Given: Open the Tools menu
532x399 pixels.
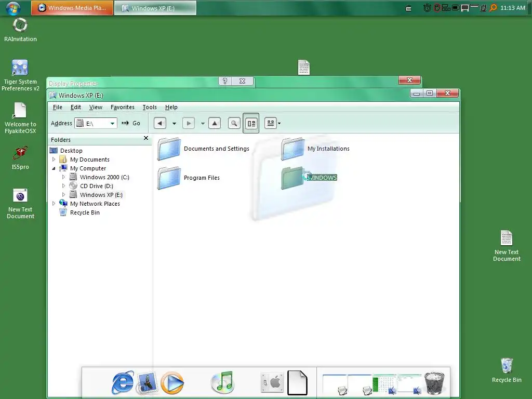Looking at the screenshot, I should [150, 107].
